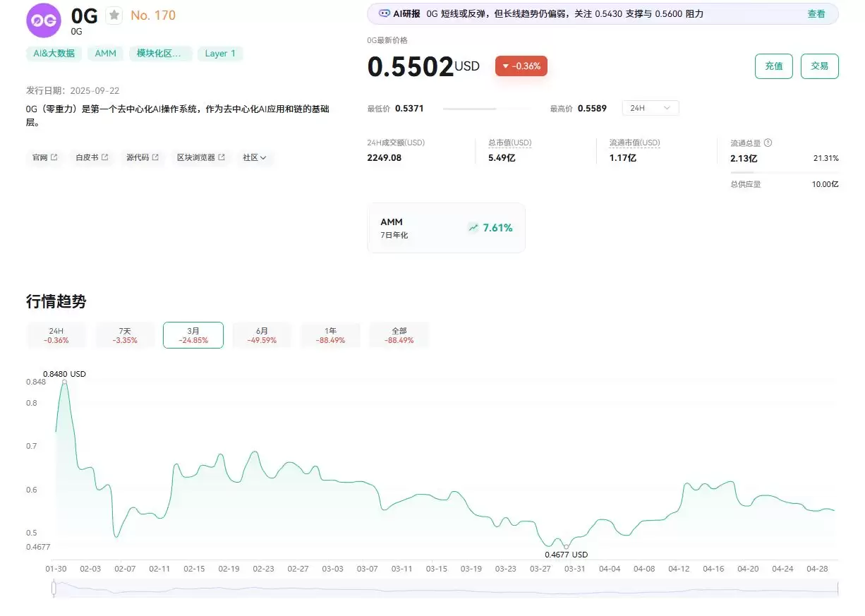
Task: Select the 模块化区... tag
Action: coord(161,54)
